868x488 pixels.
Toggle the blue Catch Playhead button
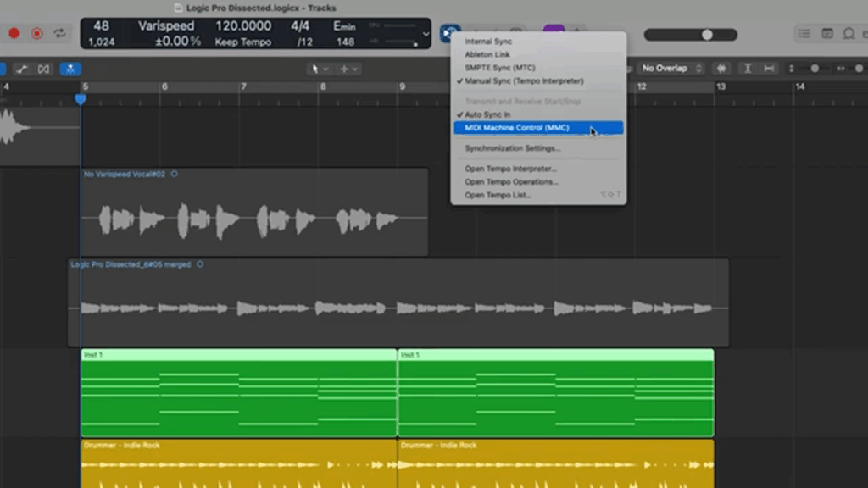click(x=70, y=69)
